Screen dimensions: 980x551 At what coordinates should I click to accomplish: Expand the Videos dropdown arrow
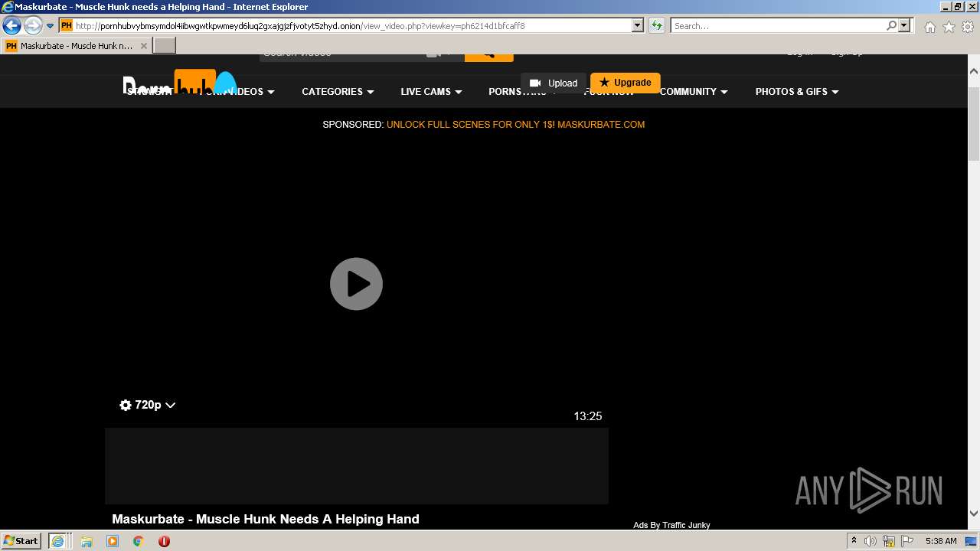270,92
